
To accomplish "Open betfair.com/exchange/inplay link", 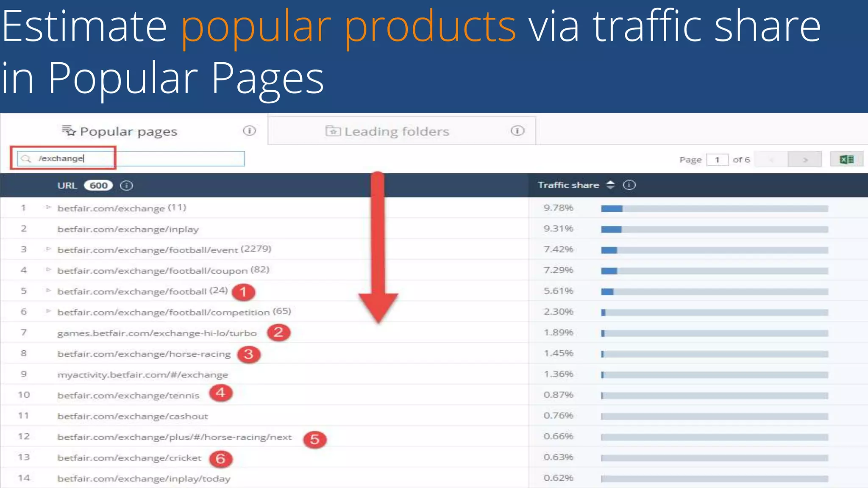I will click(128, 229).
